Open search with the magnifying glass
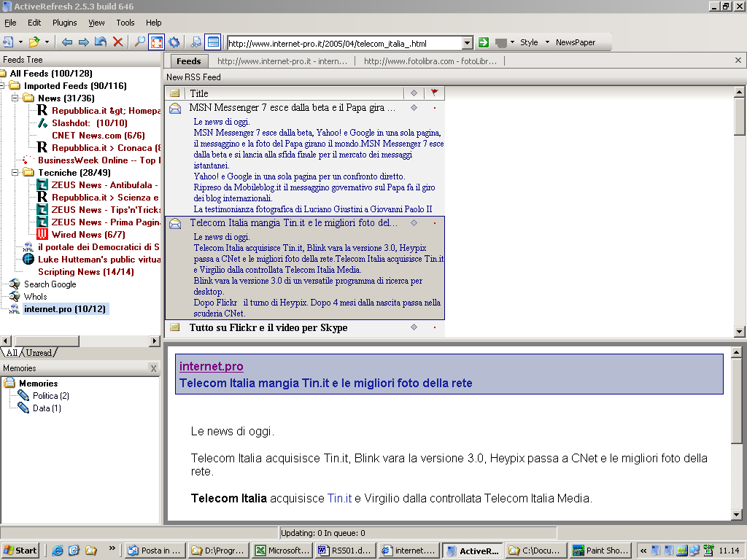 pos(139,42)
